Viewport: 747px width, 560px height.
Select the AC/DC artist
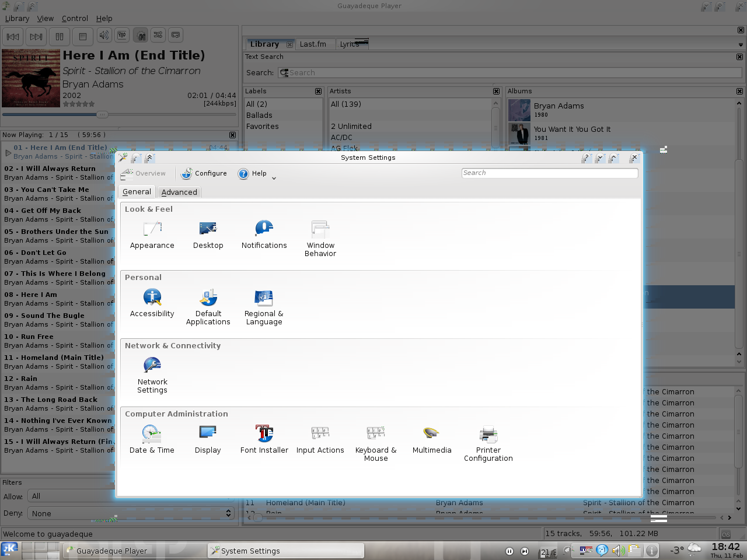[x=341, y=138]
